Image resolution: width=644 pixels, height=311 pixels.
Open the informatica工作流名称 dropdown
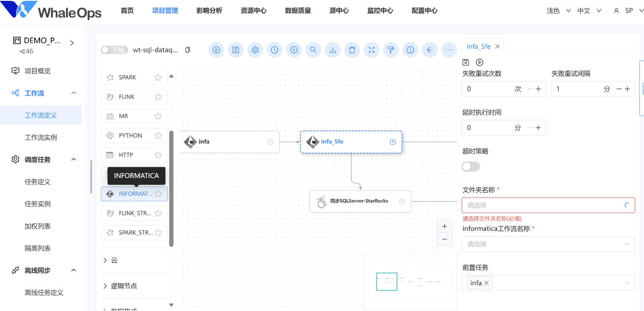[x=548, y=244]
